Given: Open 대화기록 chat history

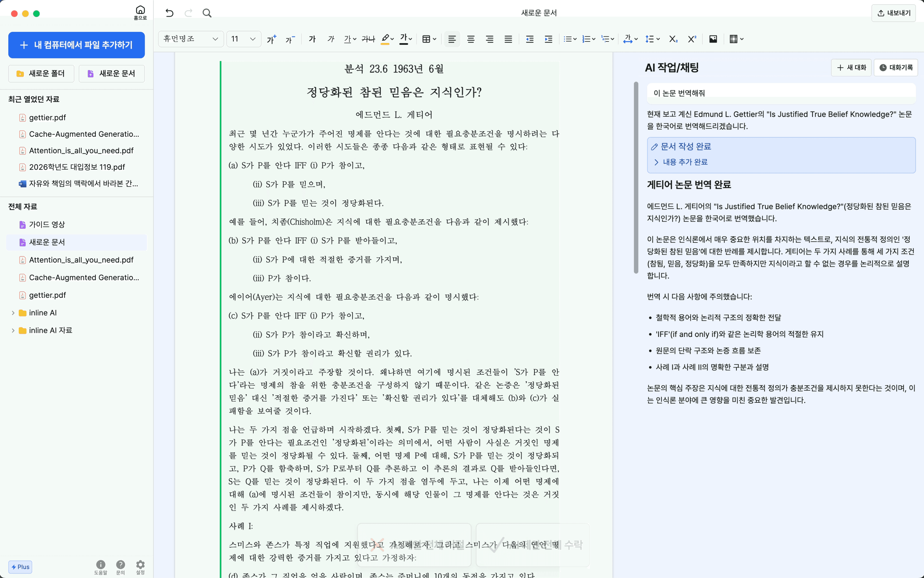Looking at the screenshot, I should (896, 68).
